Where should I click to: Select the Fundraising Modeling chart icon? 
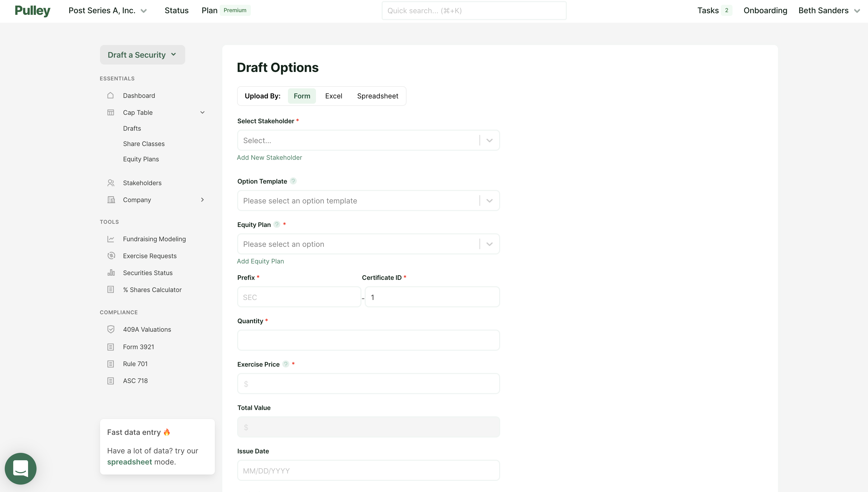[111, 239]
